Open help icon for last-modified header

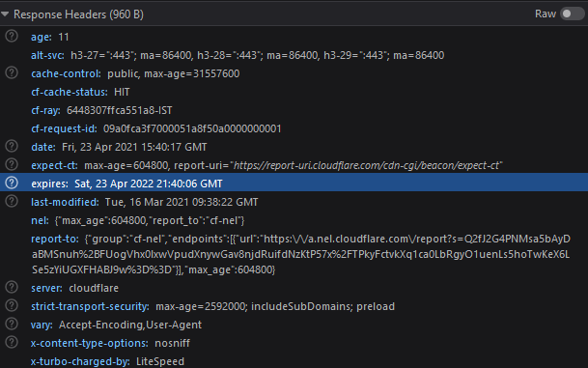pyautogui.click(x=12, y=202)
